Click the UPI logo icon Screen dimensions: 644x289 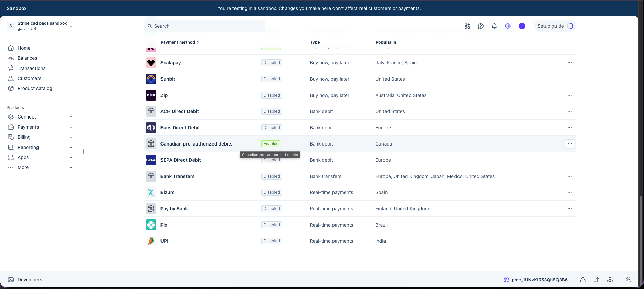pos(151,241)
